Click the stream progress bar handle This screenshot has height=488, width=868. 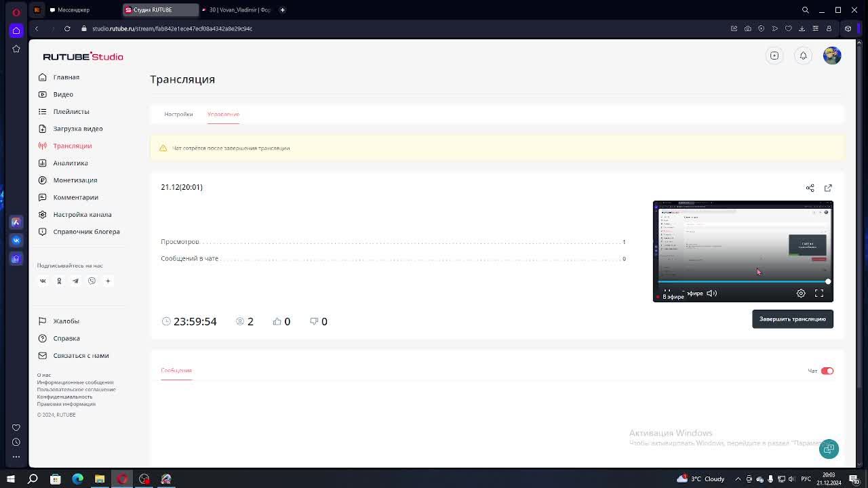click(x=828, y=281)
